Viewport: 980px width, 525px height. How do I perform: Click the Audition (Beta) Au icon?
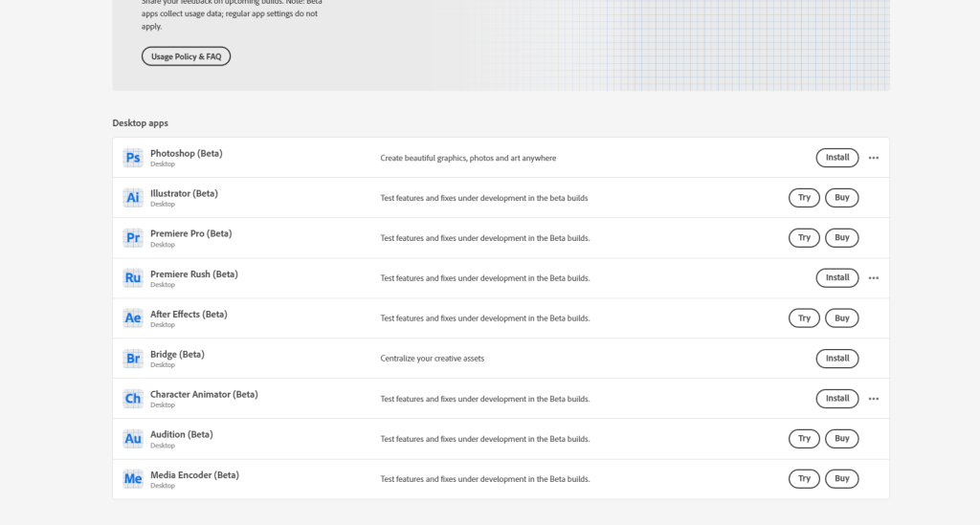coord(133,439)
